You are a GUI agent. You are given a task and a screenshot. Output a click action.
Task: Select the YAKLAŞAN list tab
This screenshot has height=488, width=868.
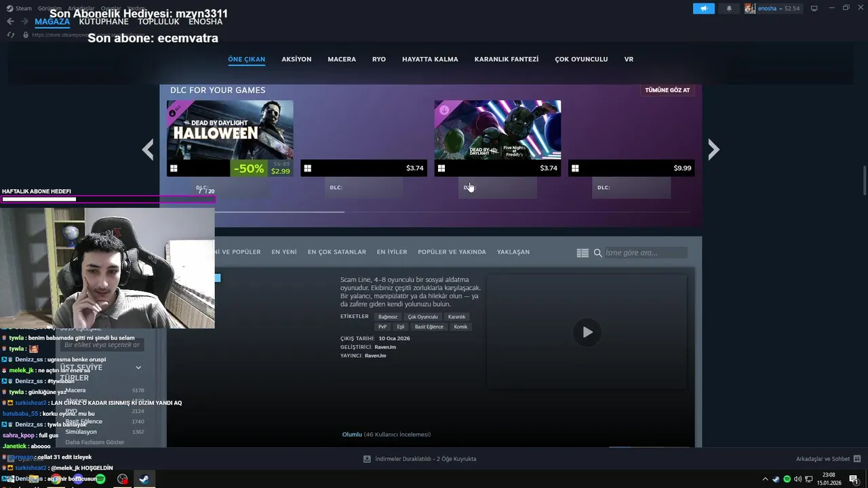coord(513,252)
